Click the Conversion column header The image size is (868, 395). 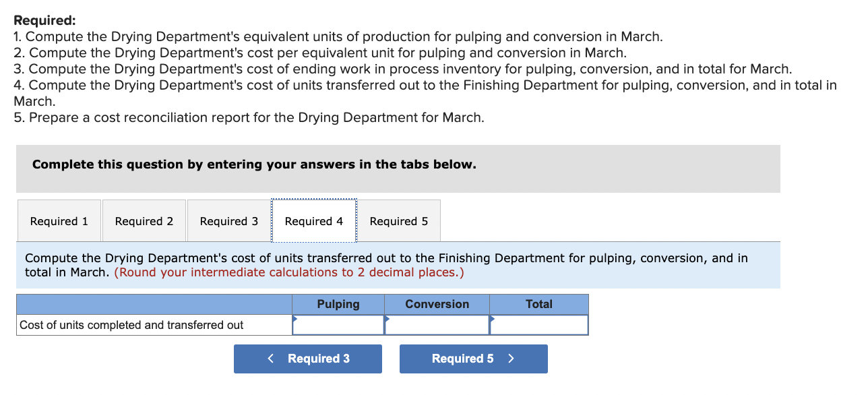tap(436, 304)
